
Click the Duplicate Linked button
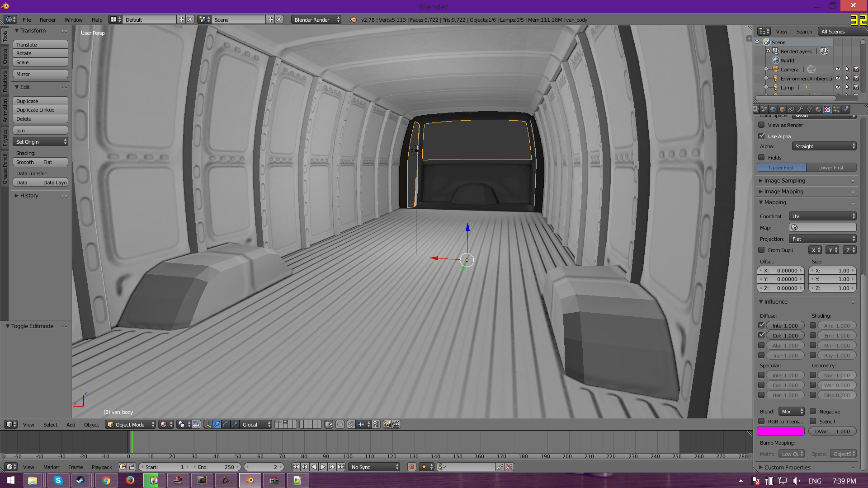pos(40,110)
